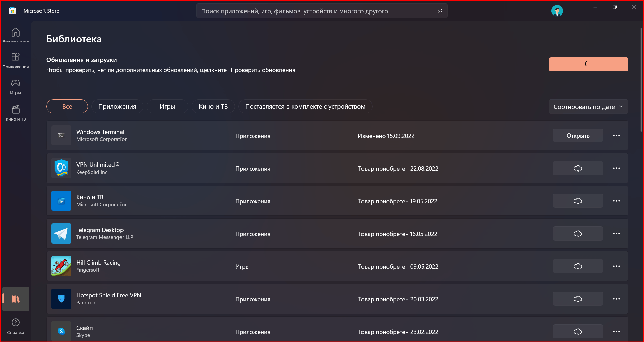The height and width of the screenshot is (342, 644).
Task: Open more options for Hotspot Shield
Action: [x=616, y=299]
